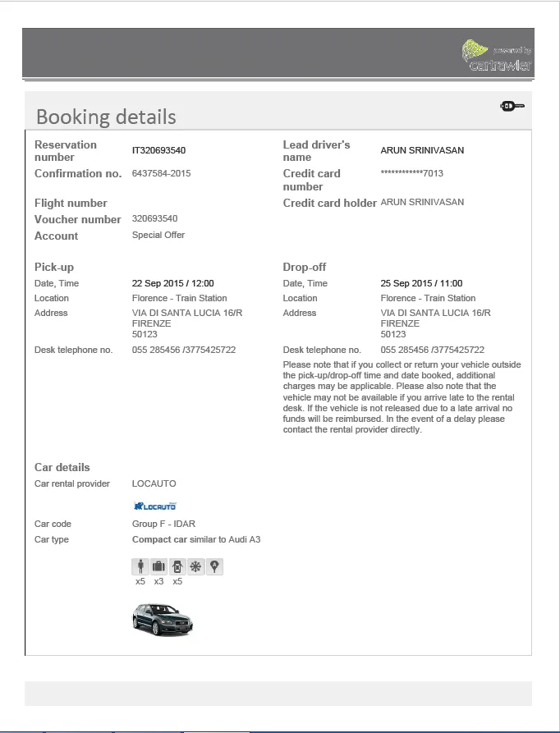Click the location pin icon
Image resolution: width=560 pixels, height=733 pixels.
pyautogui.click(x=214, y=566)
